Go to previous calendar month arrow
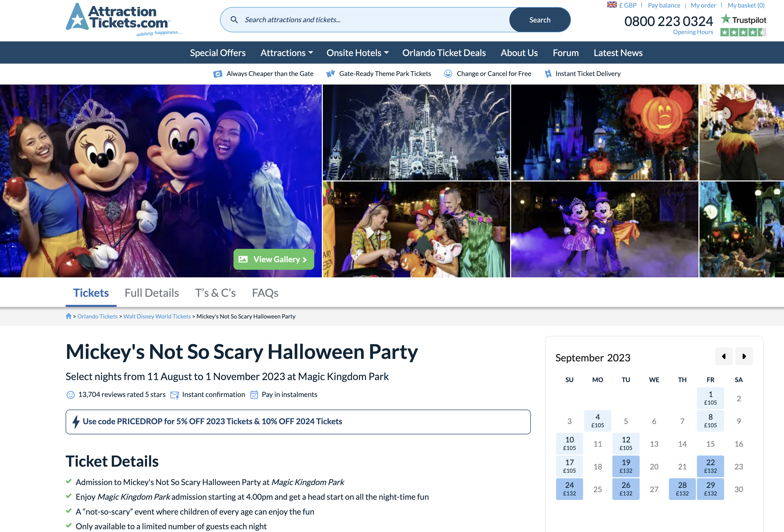The height and width of the screenshot is (532, 784). pos(724,356)
